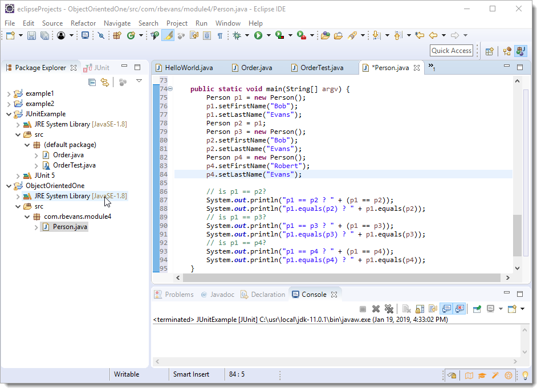541x392 pixels.
Task: Click Skip All Breakpoints icon
Action: coord(101,35)
